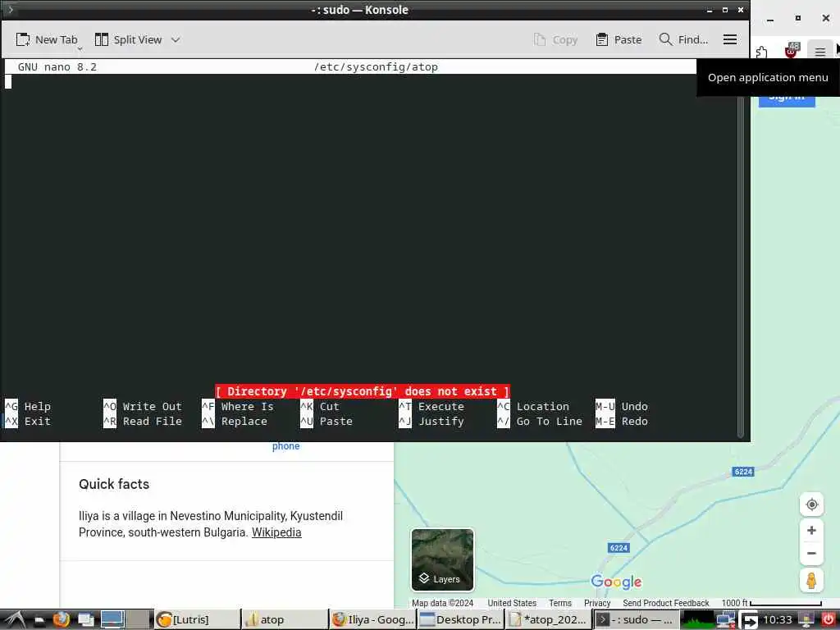
Task: Expand the Split View dropdown chevron
Action: [x=176, y=39]
